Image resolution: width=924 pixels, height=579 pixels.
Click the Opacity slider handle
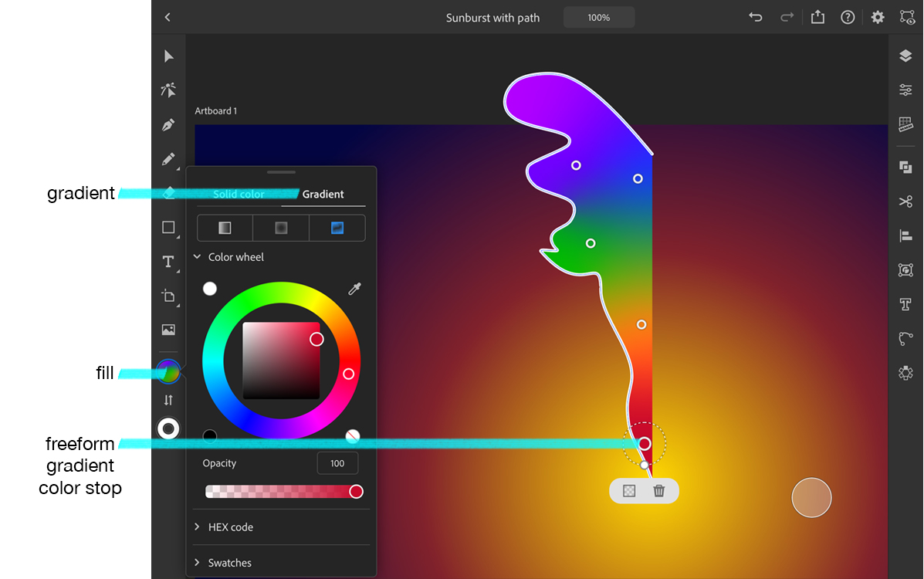(x=356, y=491)
